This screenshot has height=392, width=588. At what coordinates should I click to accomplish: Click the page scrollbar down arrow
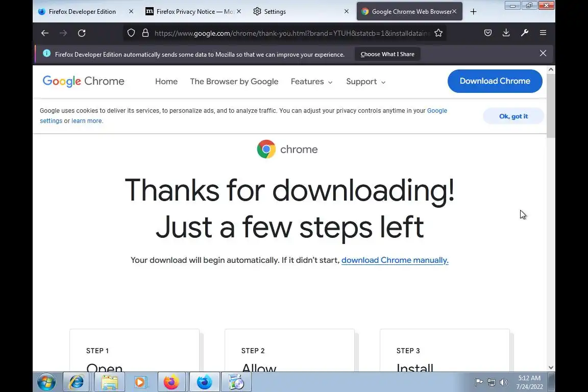coord(551,367)
